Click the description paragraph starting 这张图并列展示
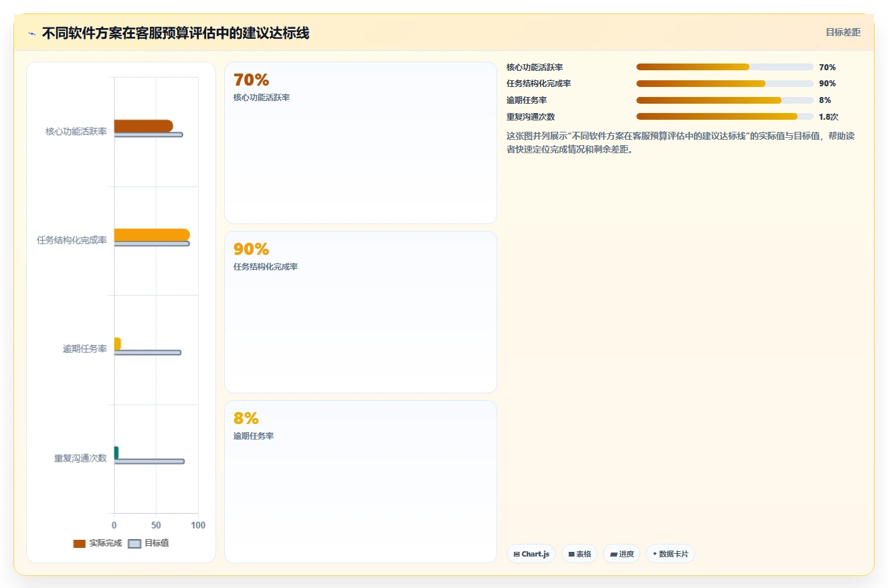 click(681, 142)
